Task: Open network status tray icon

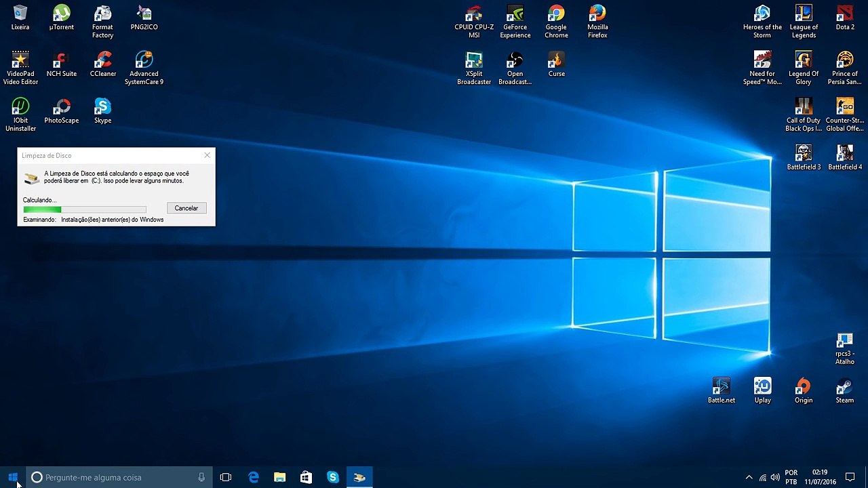Action: point(763,477)
